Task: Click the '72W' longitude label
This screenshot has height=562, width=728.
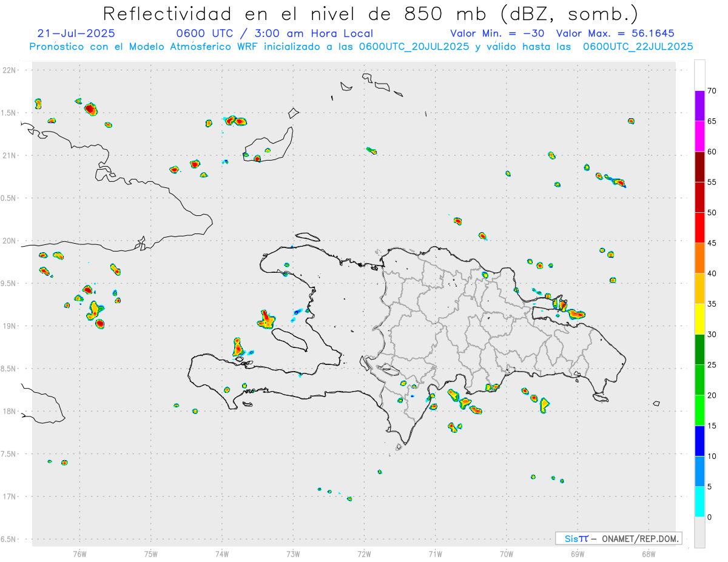Action: [364, 553]
